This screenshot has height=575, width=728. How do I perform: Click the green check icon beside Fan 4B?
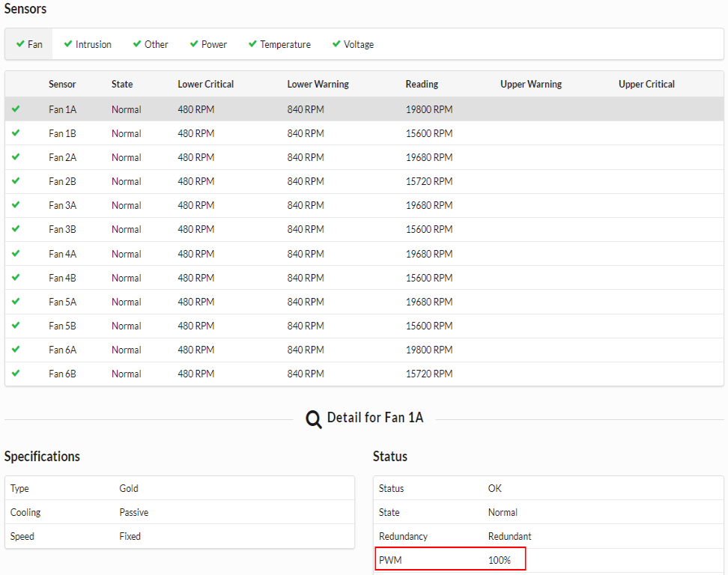16,277
